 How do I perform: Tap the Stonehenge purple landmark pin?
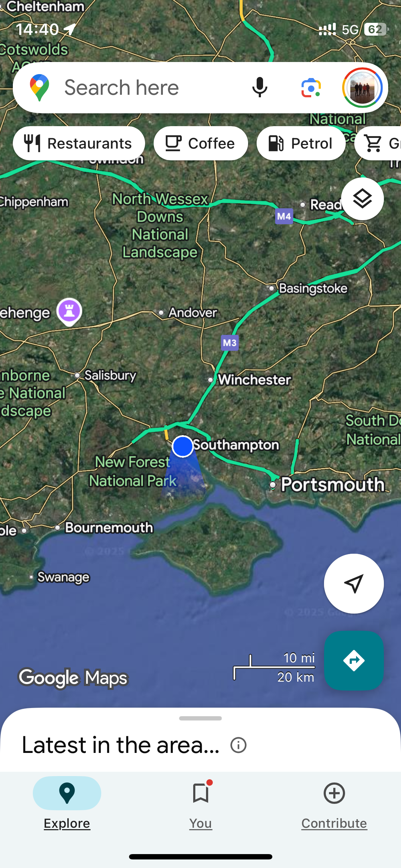[x=70, y=311]
